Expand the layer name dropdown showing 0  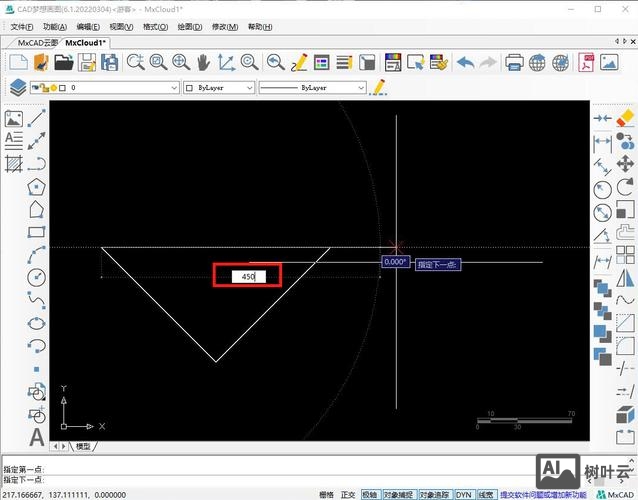[172, 88]
